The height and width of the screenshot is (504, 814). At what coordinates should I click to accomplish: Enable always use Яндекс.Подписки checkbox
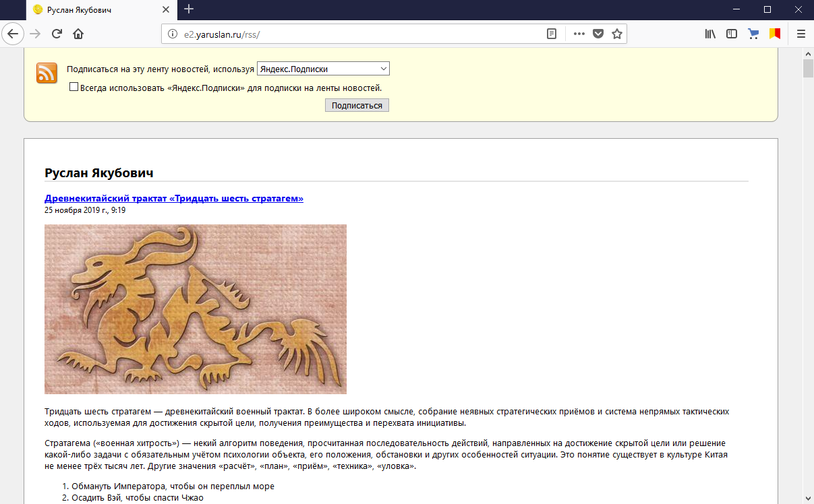(x=74, y=87)
